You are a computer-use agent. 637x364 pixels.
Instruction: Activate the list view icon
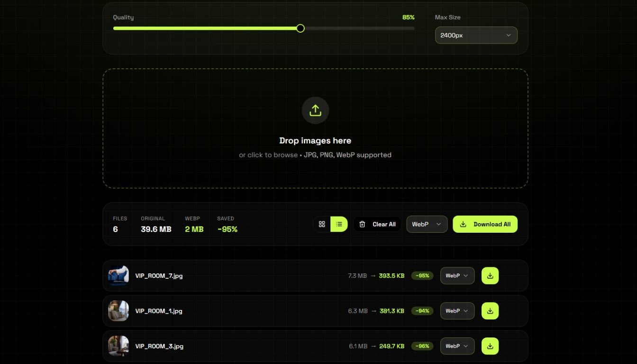(339, 224)
